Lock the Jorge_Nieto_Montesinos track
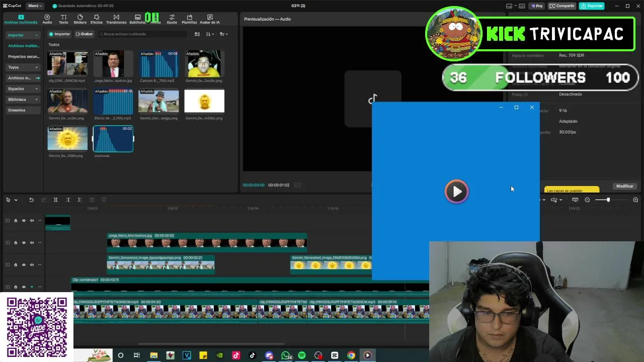 (16, 242)
